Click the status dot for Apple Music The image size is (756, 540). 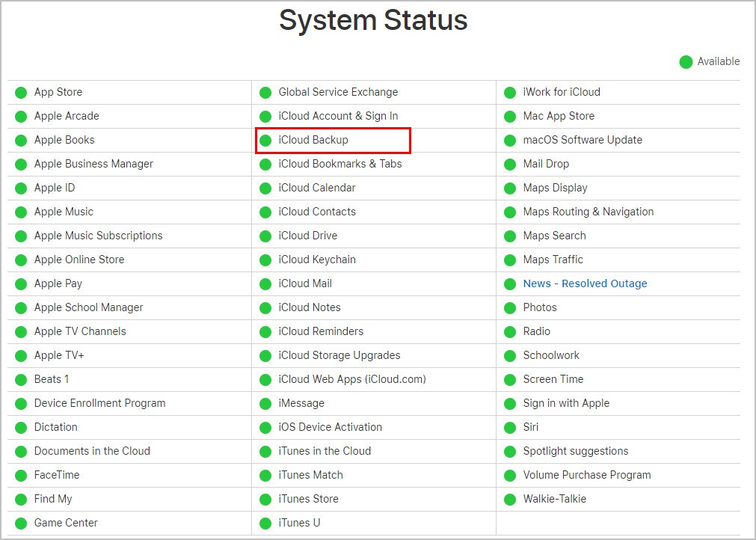click(x=21, y=212)
